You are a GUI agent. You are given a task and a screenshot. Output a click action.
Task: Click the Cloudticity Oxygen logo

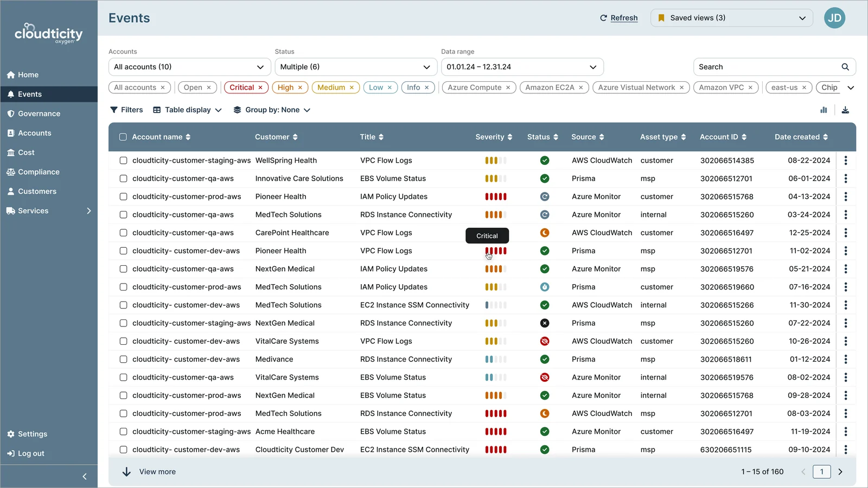pyautogui.click(x=49, y=34)
